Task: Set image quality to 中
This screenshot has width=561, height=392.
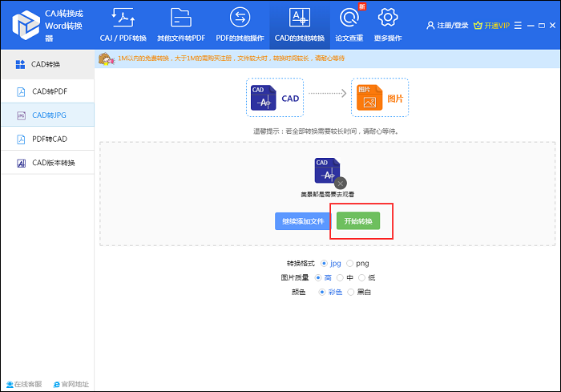Action: (341, 277)
